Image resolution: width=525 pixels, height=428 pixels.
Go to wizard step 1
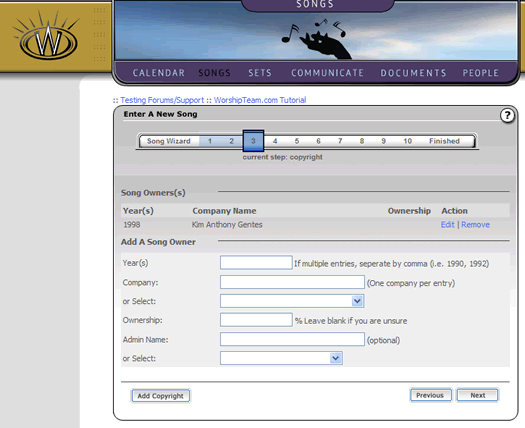(x=210, y=141)
